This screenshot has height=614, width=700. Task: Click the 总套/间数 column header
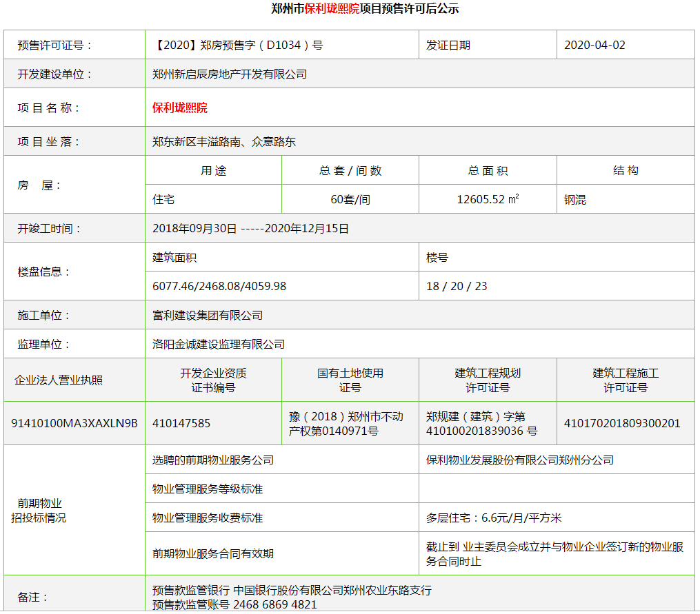350,170
